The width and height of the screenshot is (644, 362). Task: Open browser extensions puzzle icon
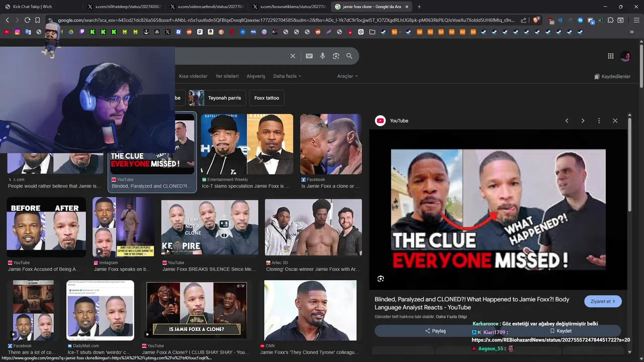point(610,20)
